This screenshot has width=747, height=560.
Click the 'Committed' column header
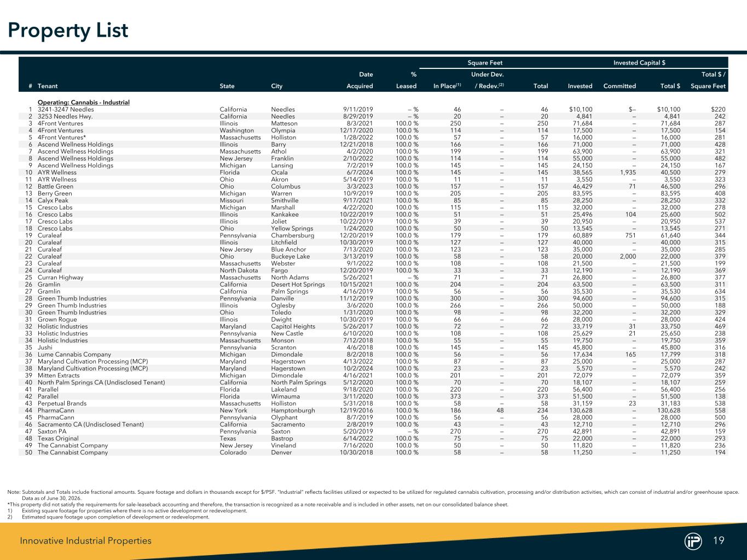[619, 86]
